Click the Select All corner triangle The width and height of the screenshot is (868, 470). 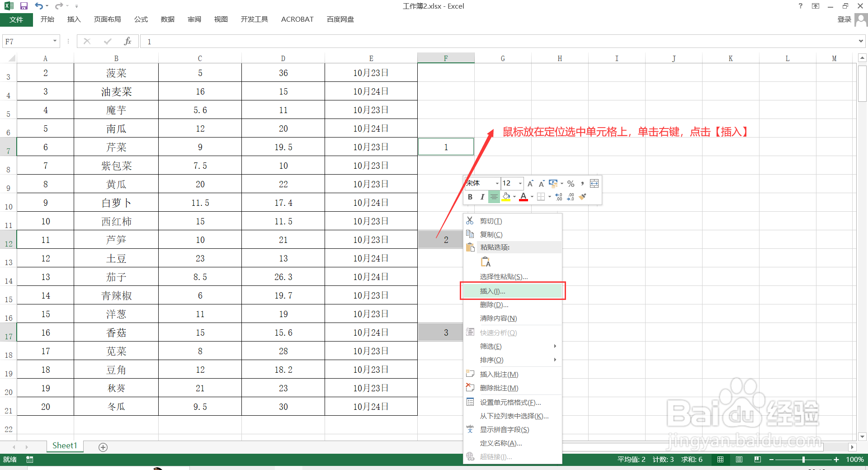[x=12, y=58]
